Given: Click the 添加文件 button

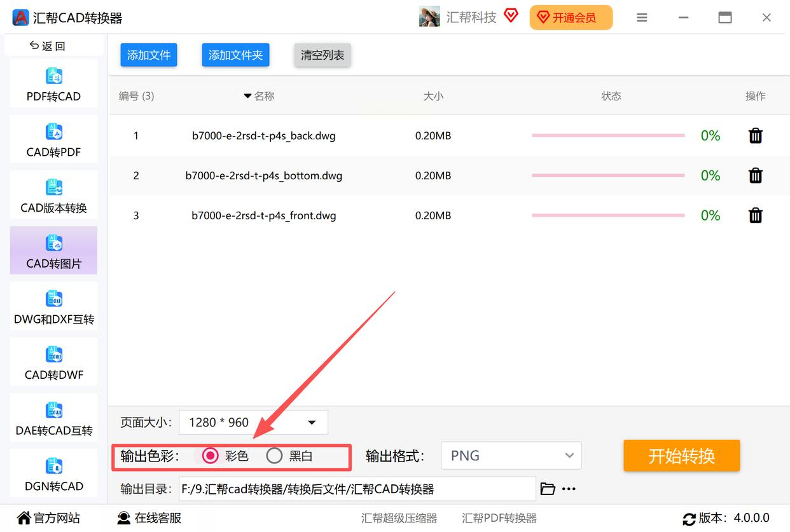Looking at the screenshot, I should click(x=149, y=55).
